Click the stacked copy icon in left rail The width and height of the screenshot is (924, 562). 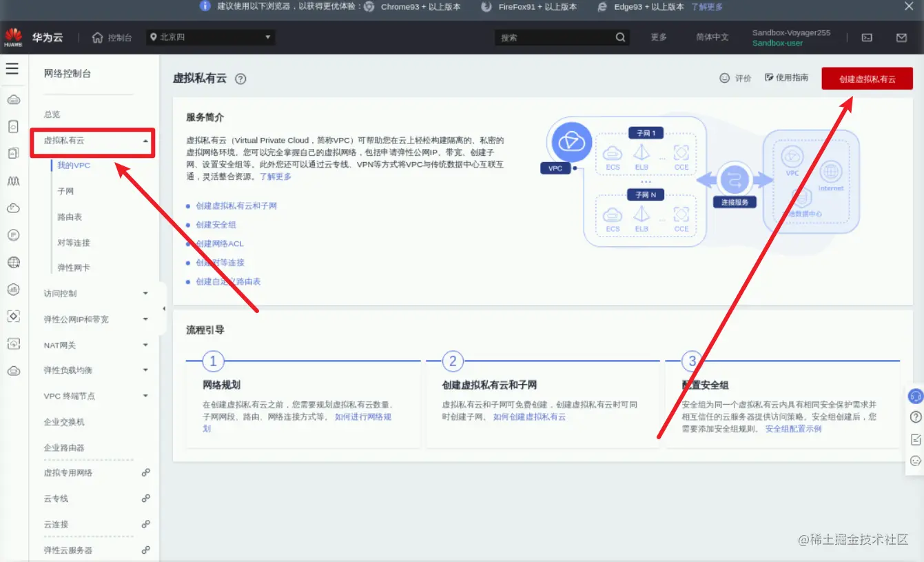tap(13, 153)
